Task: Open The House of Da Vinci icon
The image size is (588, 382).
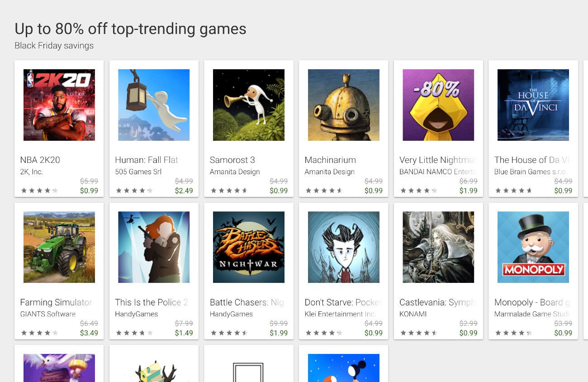Action: click(x=533, y=105)
